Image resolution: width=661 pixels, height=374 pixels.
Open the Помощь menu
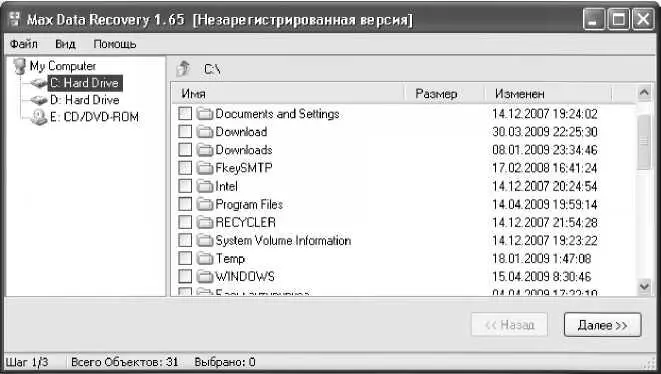coord(115,44)
